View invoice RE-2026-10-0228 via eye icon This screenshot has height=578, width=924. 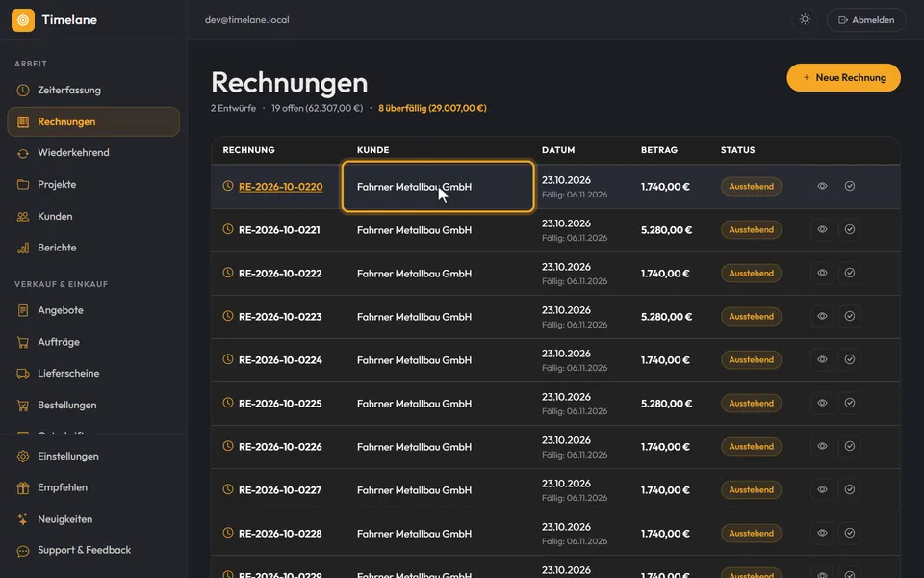[x=822, y=533]
